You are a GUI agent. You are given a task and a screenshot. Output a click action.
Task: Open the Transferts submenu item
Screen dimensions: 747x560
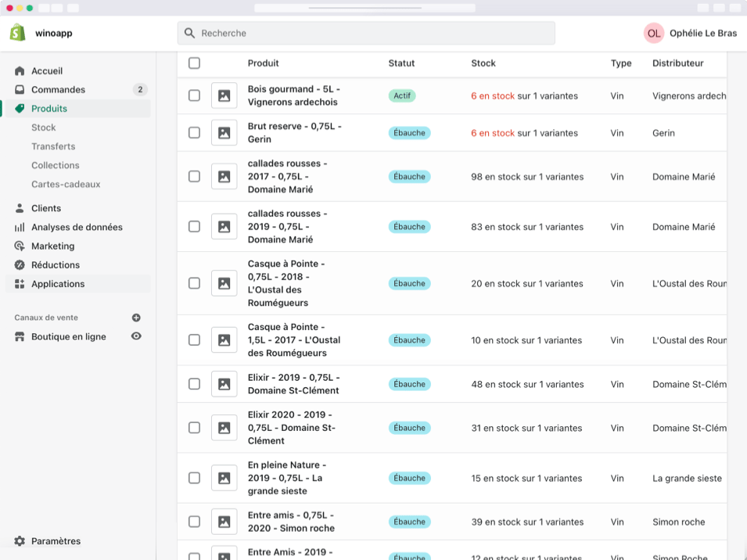tap(53, 146)
